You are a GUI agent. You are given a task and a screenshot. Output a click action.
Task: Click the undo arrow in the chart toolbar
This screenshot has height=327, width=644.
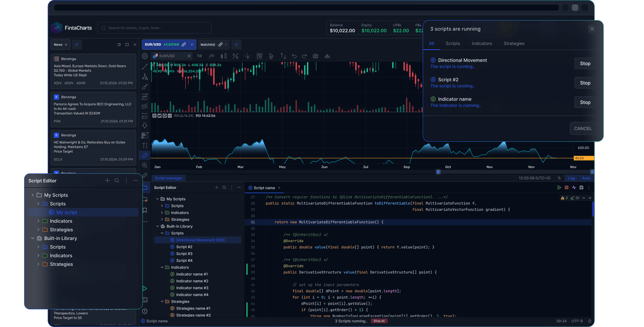click(294, 56)
